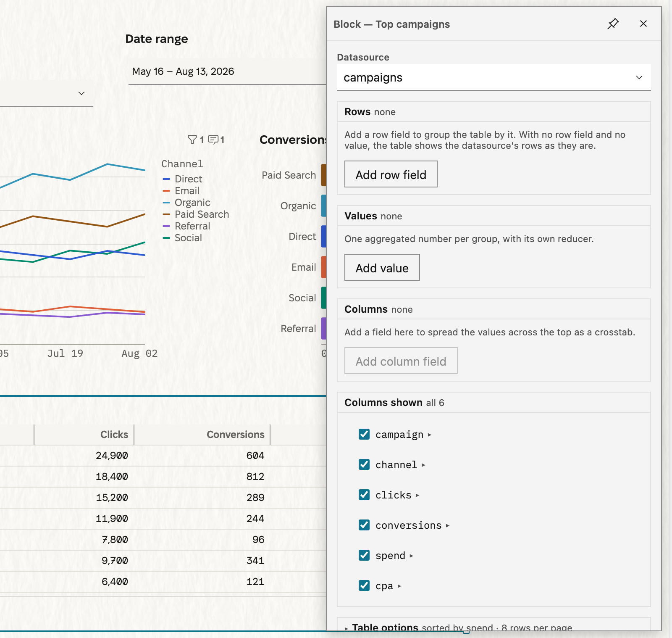
Task: Select the Organic legend color marker
Action: [166, 203]
